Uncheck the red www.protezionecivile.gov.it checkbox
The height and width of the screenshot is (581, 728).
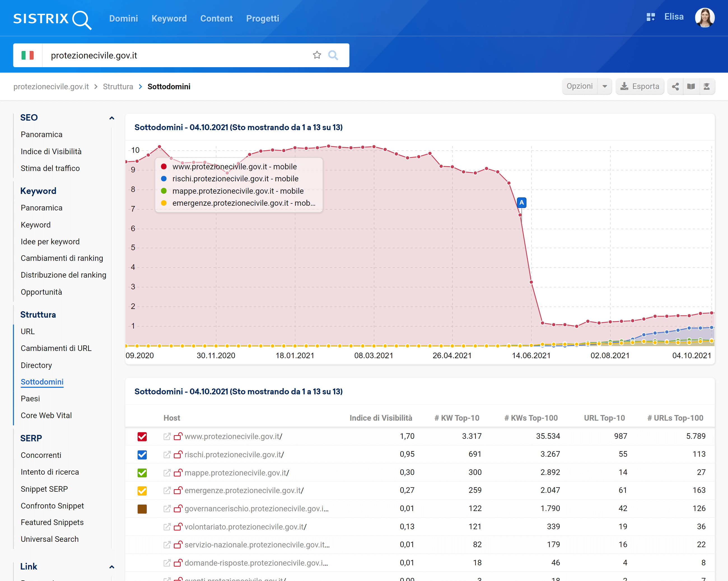coord(142,437)
